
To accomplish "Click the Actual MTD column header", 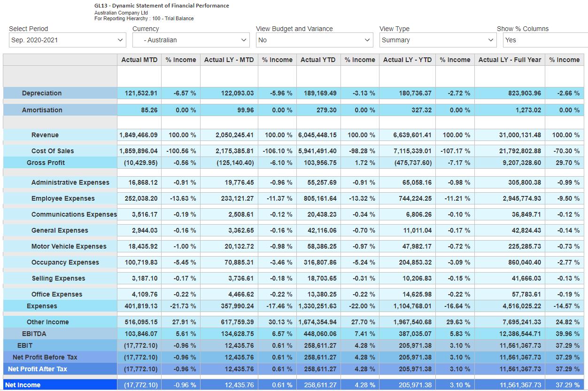I will [x=139, y=60].
